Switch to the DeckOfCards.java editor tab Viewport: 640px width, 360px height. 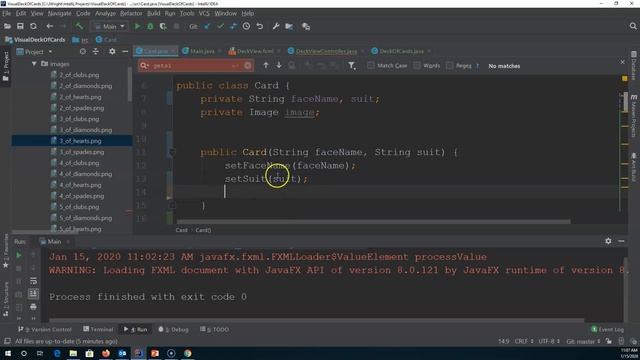click(401, 51)
